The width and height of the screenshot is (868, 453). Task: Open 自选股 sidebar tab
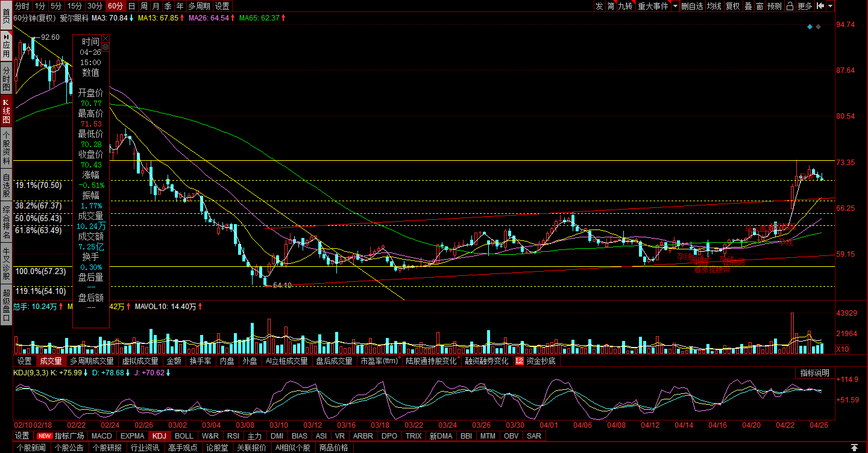(6, 186)
